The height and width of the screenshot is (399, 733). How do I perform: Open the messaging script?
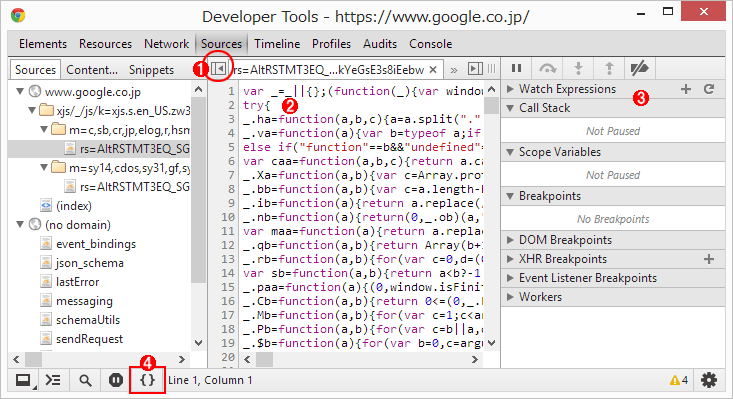tap(84, 301)
